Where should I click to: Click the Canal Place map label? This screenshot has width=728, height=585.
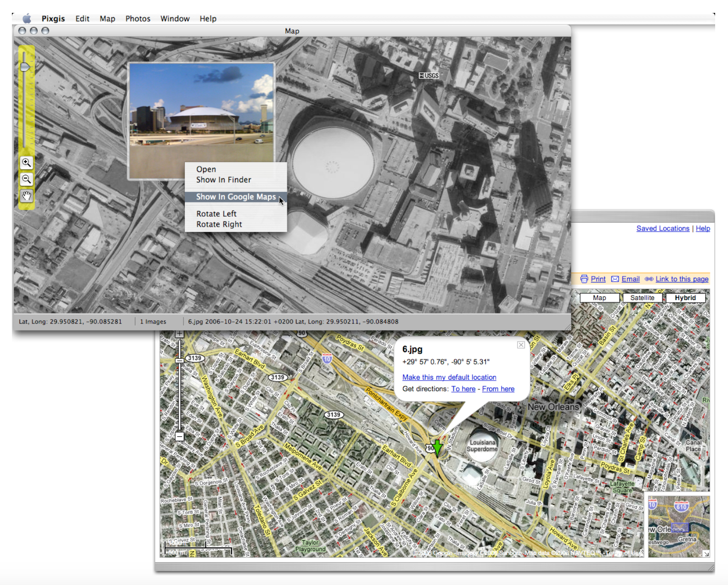(693, 446)
